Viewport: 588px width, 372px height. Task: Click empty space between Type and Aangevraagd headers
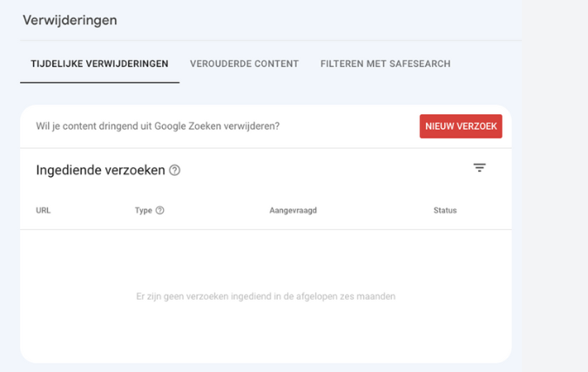[x=217, y=210]
